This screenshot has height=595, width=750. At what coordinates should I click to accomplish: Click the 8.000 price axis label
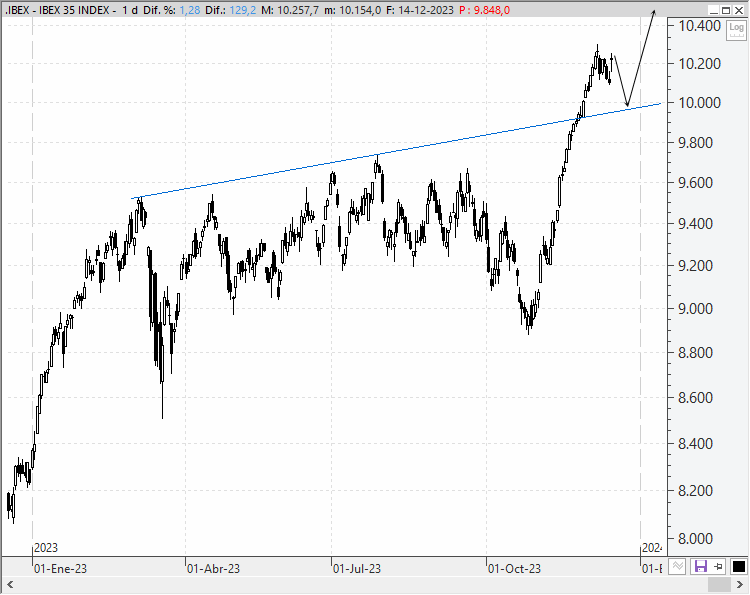pyautogui.click(x=695, y=539)
